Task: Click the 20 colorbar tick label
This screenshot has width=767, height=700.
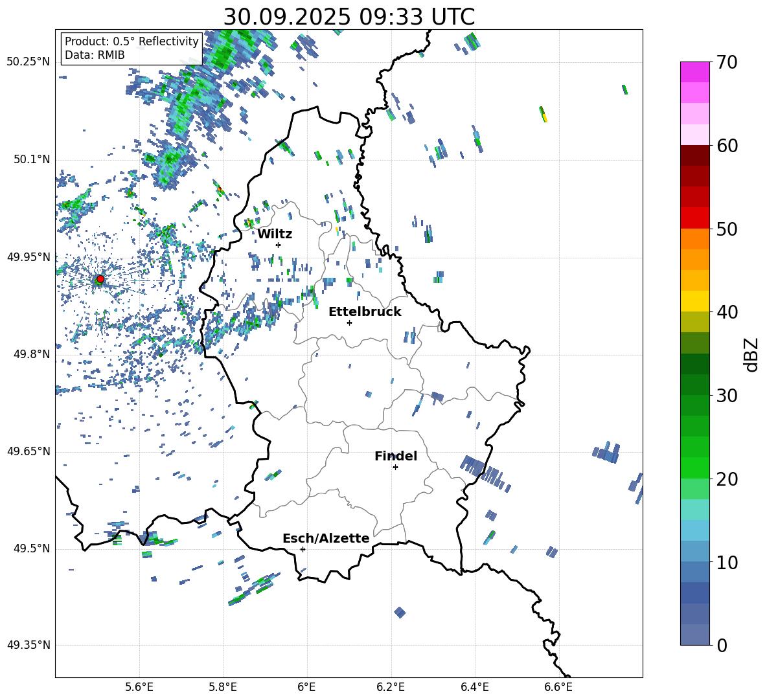Action: tap(727, 479)
